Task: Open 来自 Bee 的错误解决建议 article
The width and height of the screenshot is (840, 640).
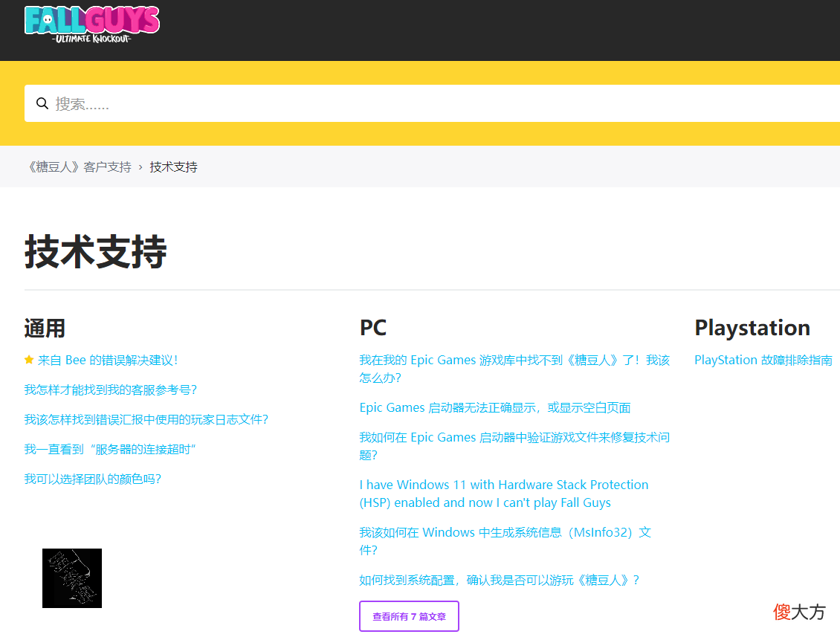Action: point(107,361)
